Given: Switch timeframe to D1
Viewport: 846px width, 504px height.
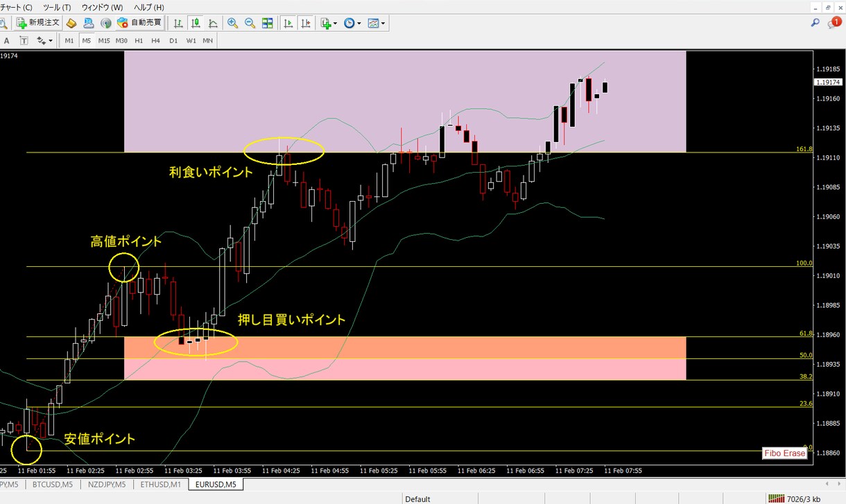Looking at the screenshot, I should (173, 41).
